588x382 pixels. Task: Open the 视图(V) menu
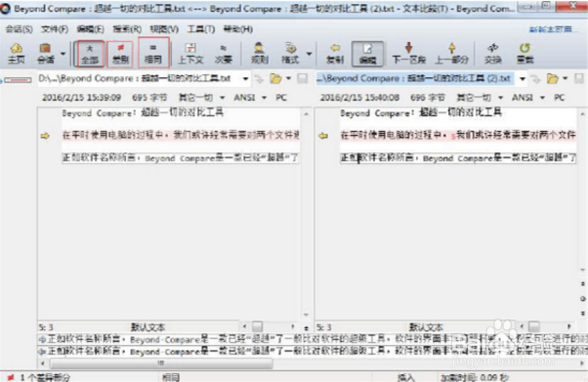[164, 29]
